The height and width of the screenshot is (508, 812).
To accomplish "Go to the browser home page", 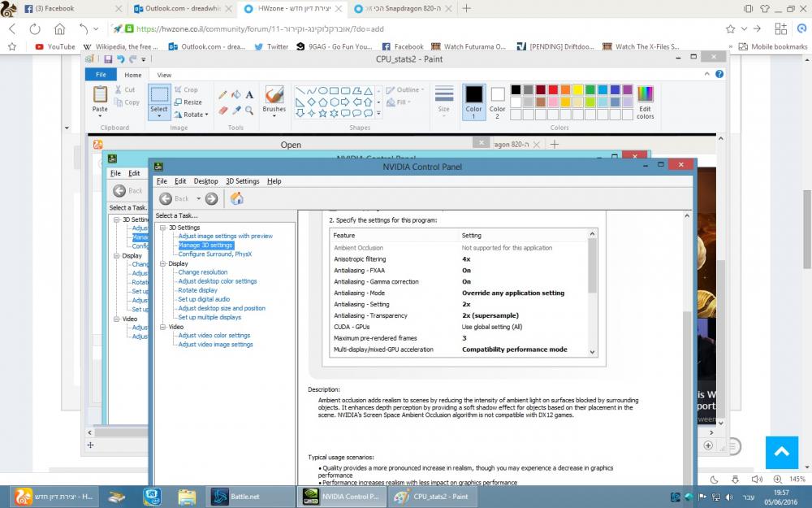I will [x=60, y=29].
